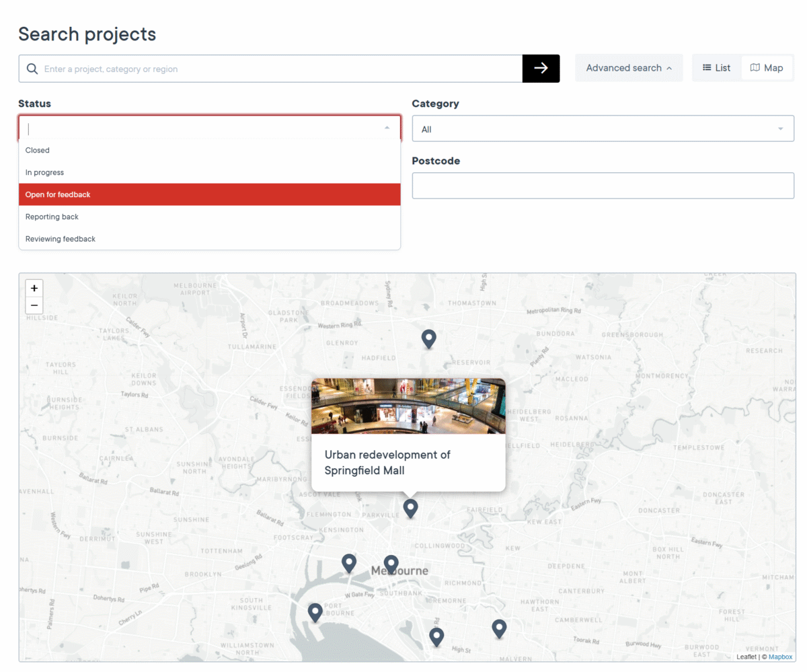
Task: Select Open for feedback status
Action: click(210, 194)
